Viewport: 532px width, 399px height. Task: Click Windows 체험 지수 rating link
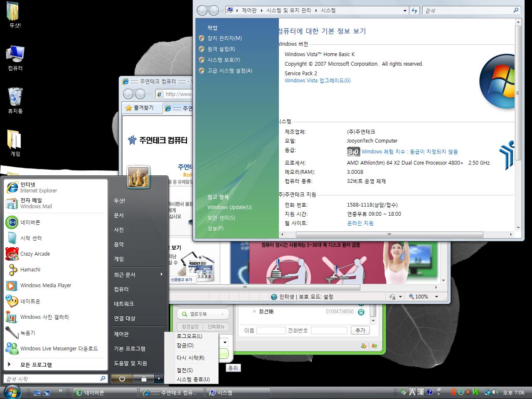(x=410, y=152)
